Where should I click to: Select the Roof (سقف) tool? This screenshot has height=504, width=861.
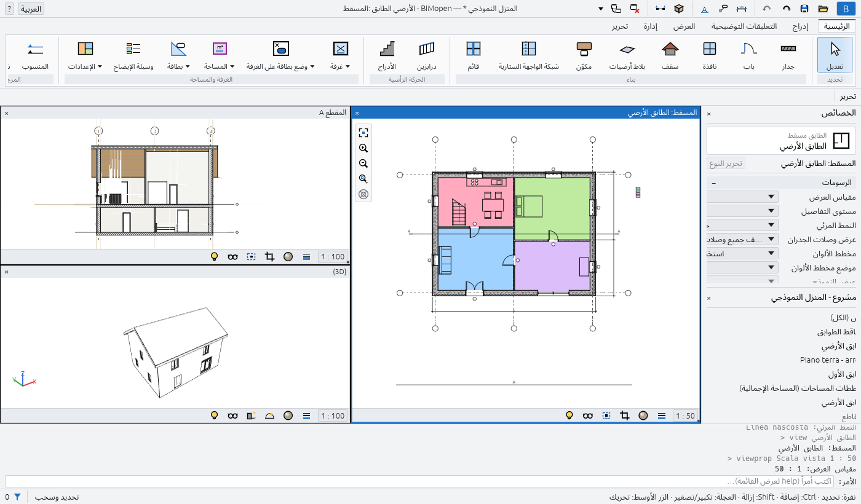click(670, 55)
